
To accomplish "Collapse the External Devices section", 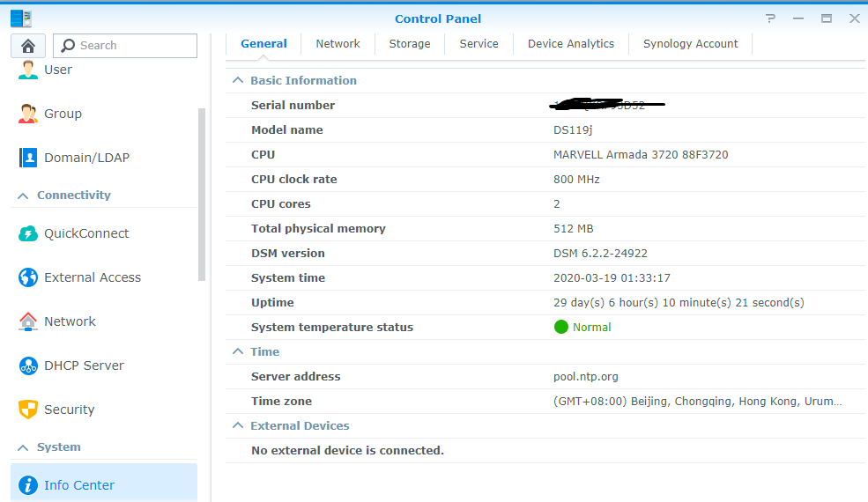I will (x=238, y=425).
